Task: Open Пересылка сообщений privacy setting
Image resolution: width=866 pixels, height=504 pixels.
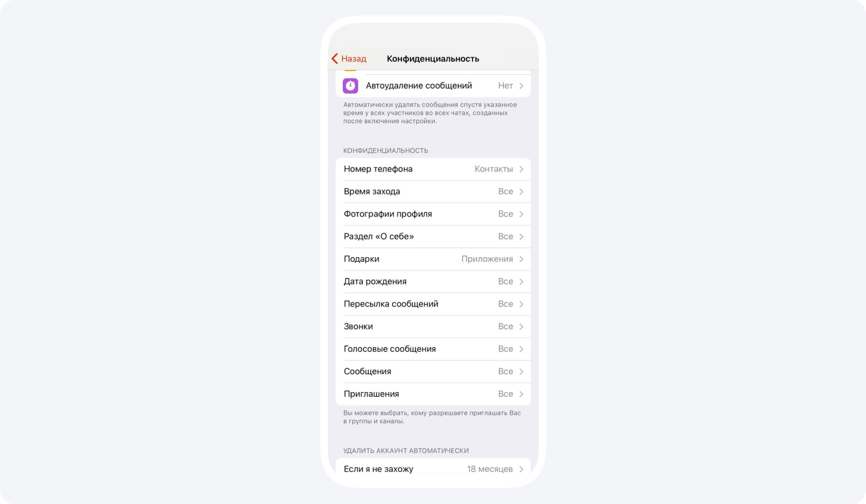Action: coord(433,304)
